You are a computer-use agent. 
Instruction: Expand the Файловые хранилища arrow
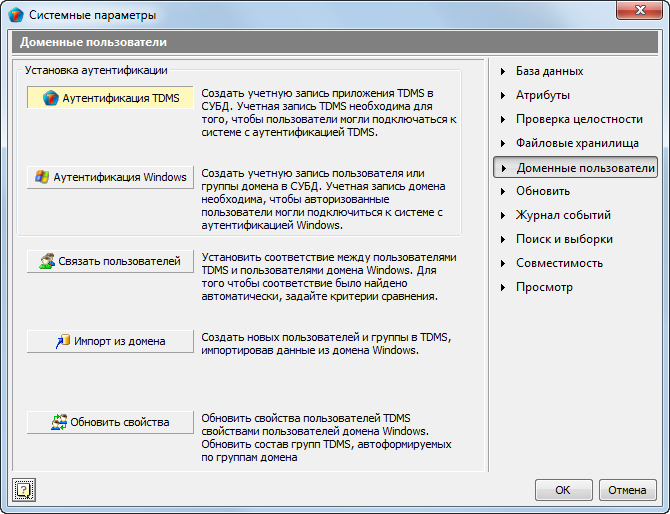coord(503,143)
